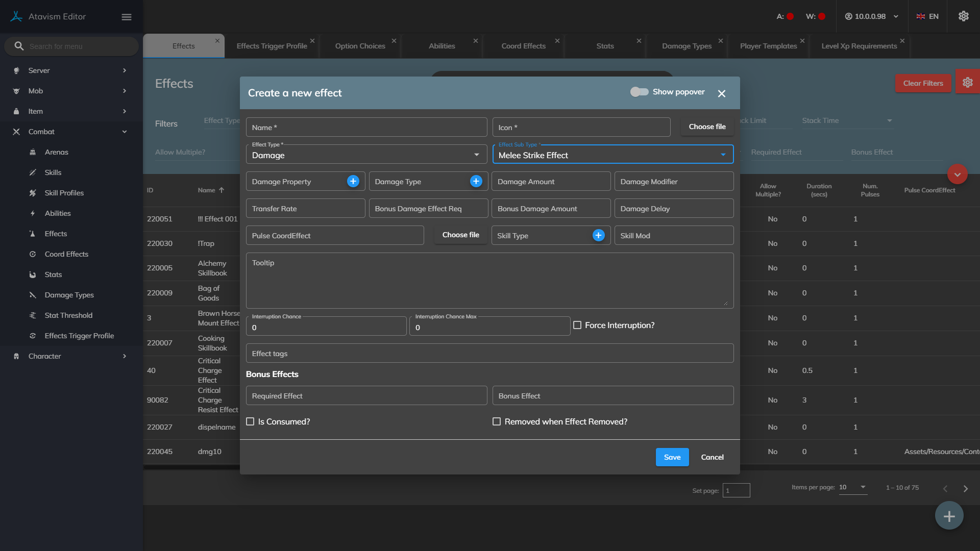The image size is (980, 551).
Task: Click Choose file next to Icon field
Action: [x=707, y=127]
